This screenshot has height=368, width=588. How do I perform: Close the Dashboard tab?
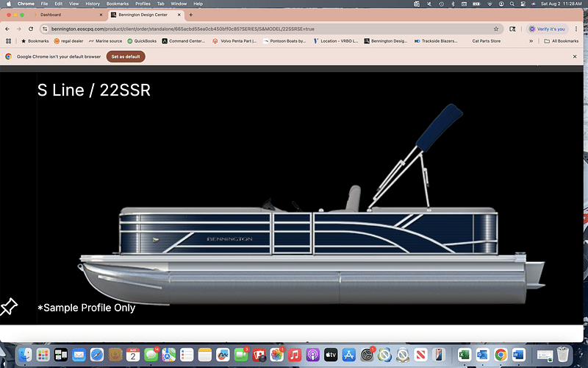point(101,15)
